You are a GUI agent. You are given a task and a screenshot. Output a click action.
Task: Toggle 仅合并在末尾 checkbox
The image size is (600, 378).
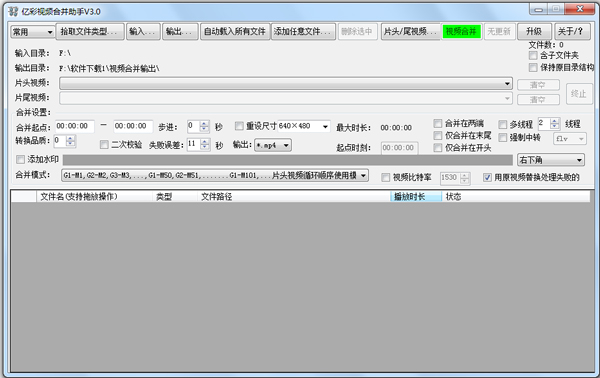pyautogui.click(x=438, y=136)
